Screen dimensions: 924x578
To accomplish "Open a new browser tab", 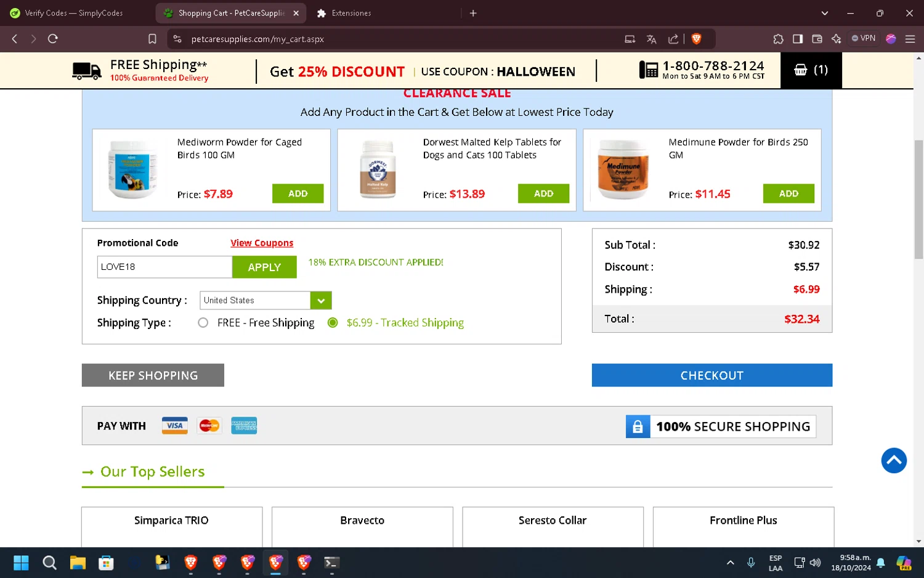I will pos(473,13).
